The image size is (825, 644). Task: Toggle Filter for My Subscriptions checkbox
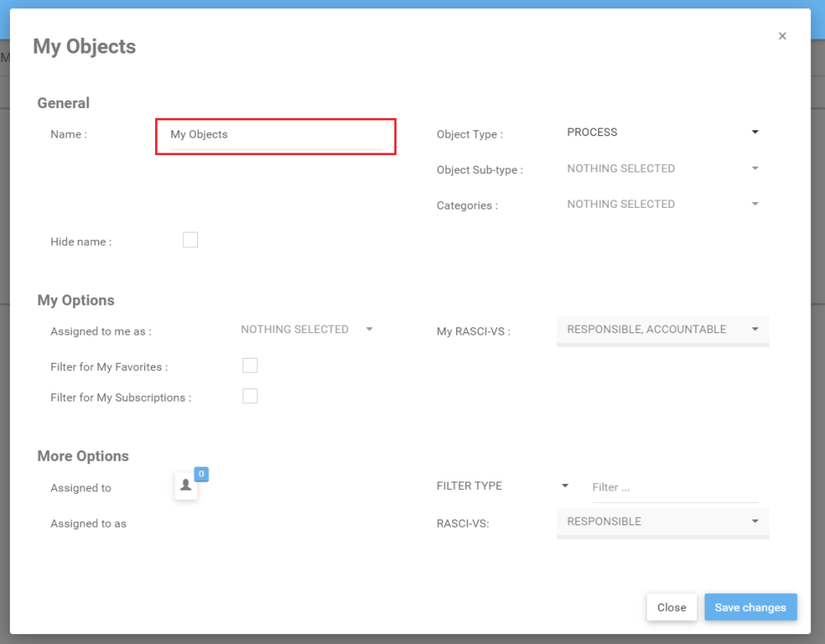click(x=250, y=397)
